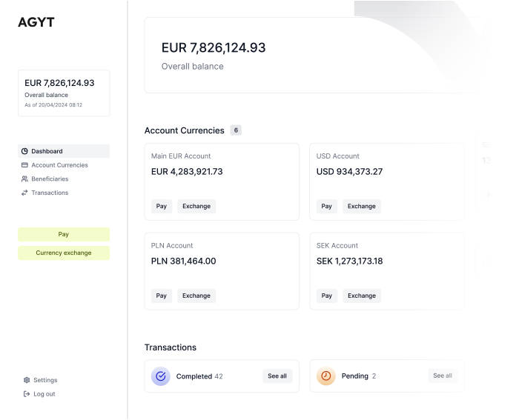Click the AGYT logo
The width and height of the screenshot is (519, 420).
pyautogui.click(x=36, y=22)
